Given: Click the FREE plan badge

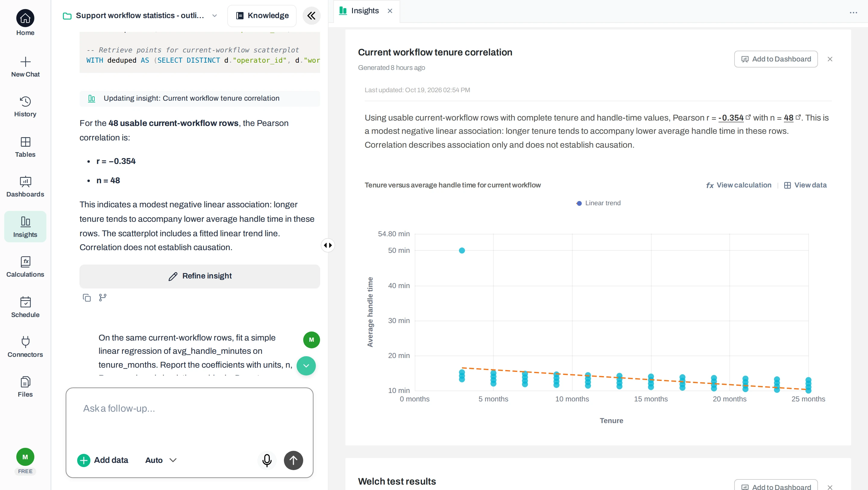Looking at the screenshot, I should coord(25,471).
